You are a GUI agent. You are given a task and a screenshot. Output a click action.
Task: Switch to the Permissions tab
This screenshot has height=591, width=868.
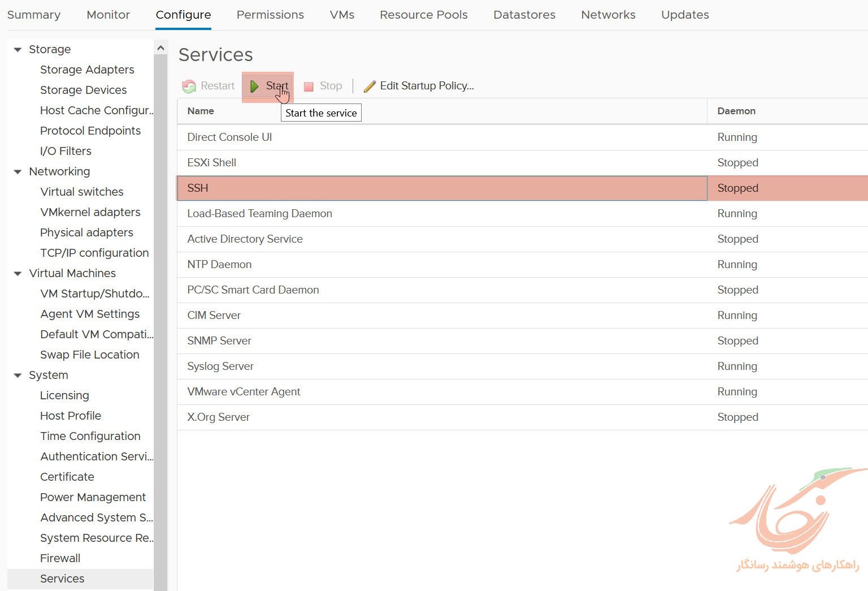270,15
